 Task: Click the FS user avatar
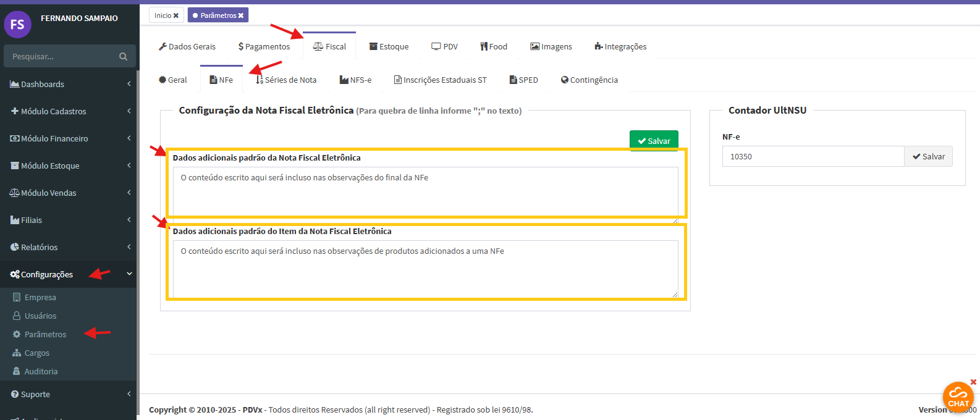click(x=17, y=24)
